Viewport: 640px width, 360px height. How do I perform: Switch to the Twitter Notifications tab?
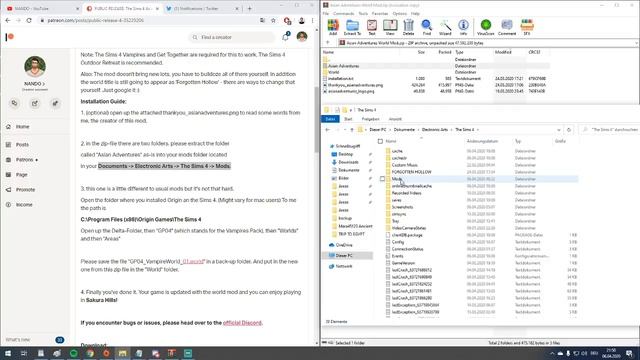[x=202, y=8]
